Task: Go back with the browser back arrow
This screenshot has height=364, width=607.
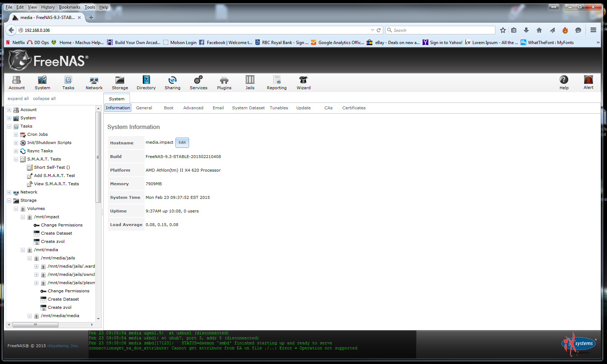Action: 11,30
